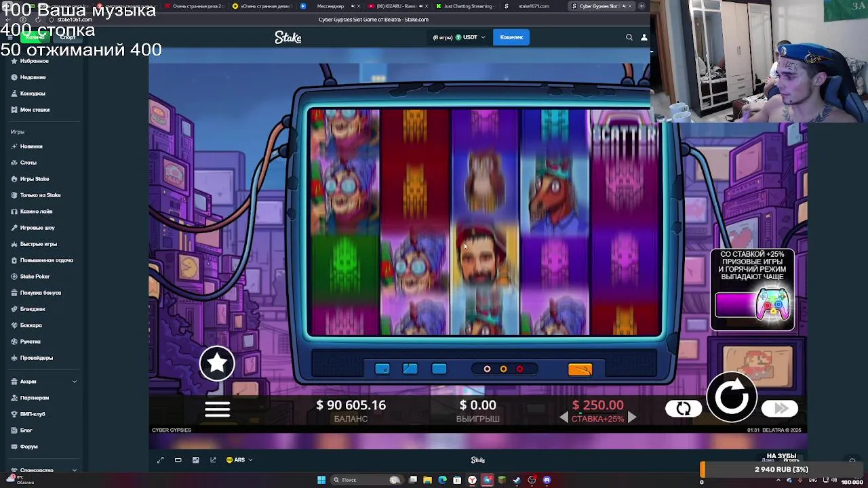The height and width of the screenshot is (488, 868).
Task: Open Провайдеры list
Action: 36,358
